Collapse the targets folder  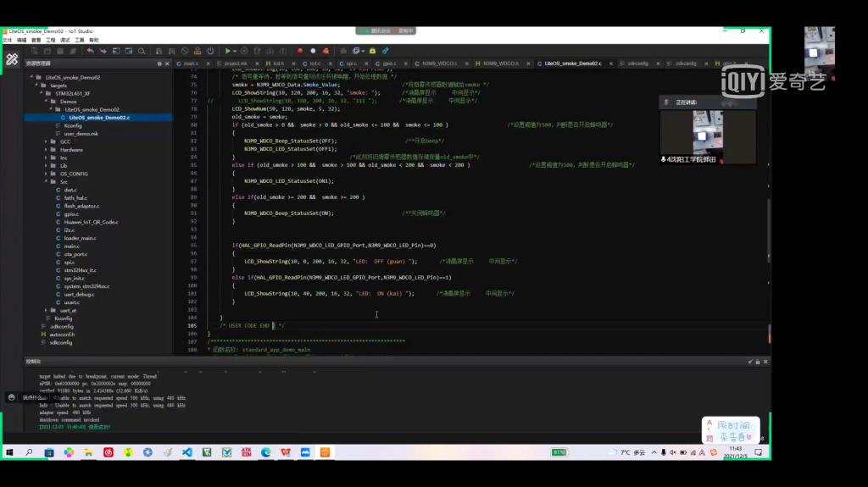point(36,86)
